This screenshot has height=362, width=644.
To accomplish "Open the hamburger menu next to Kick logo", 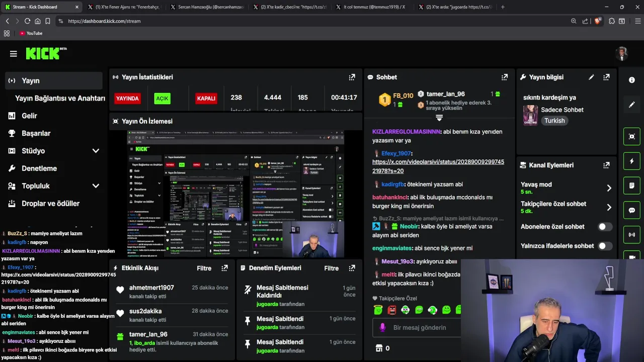I will click(x=14, y=54).
